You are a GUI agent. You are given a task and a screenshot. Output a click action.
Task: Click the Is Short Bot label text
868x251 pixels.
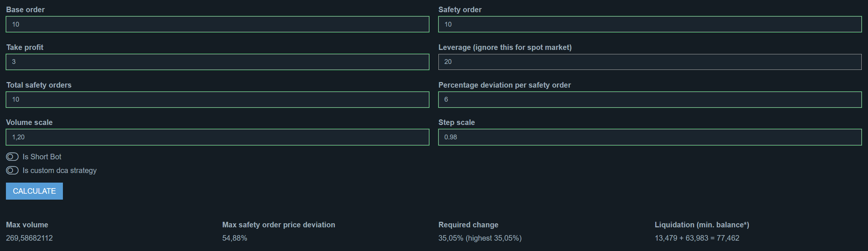[42, 157]
